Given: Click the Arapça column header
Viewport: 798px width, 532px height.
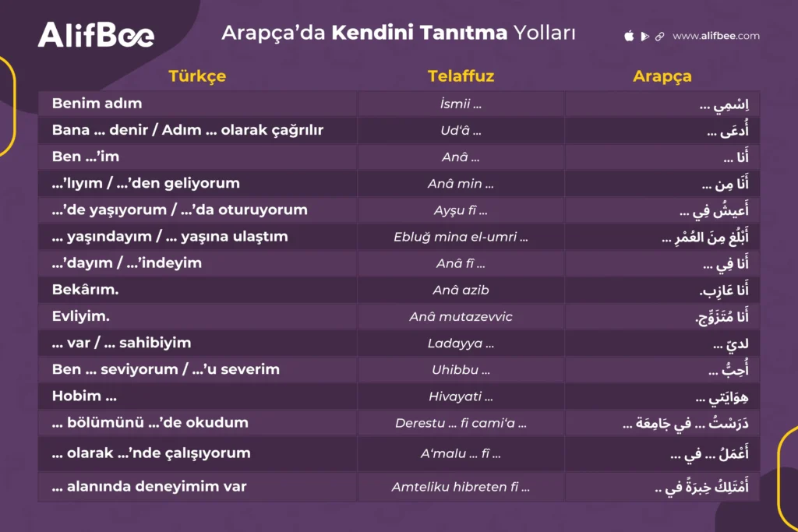Looking at the screenshot, I should tap(662, 76).
